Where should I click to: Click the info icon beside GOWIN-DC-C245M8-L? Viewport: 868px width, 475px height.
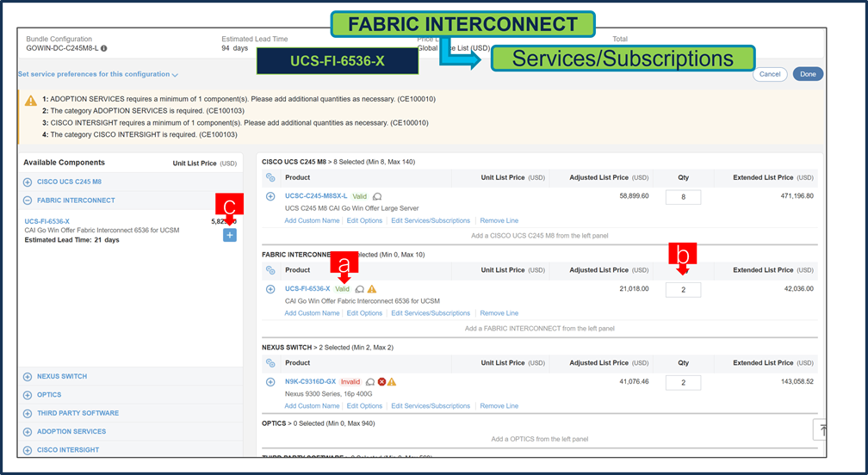pos(104,49)
